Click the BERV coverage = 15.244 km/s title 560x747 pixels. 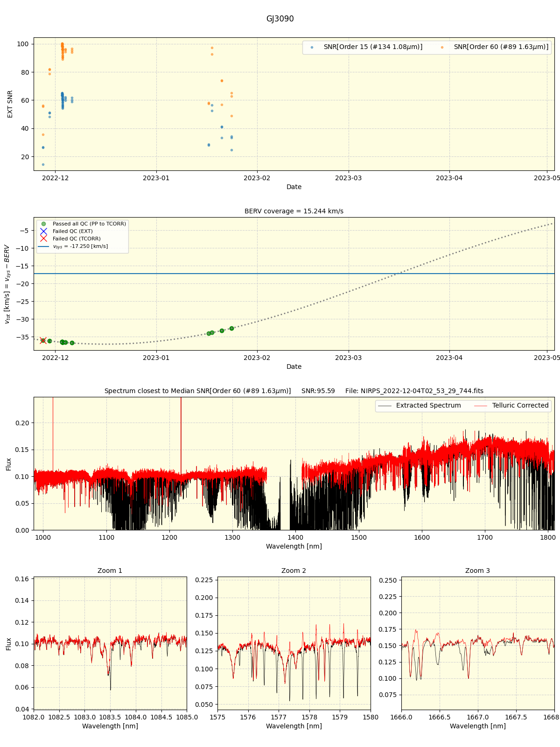(x=294, y=211)
